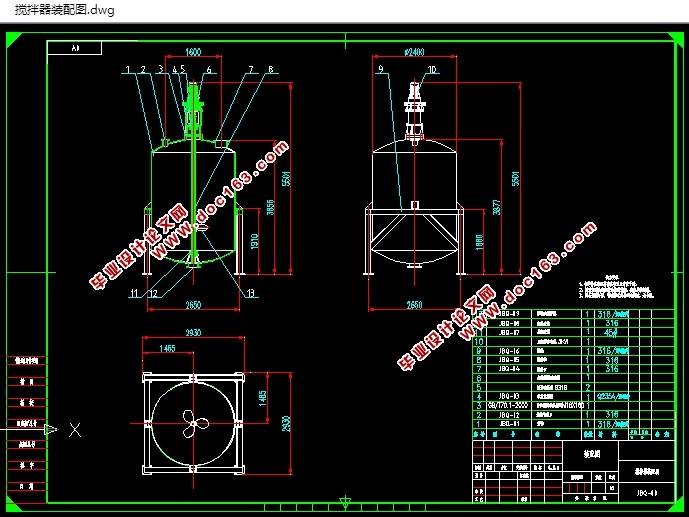Click item number 5 in the parts list

coord(479,387)
